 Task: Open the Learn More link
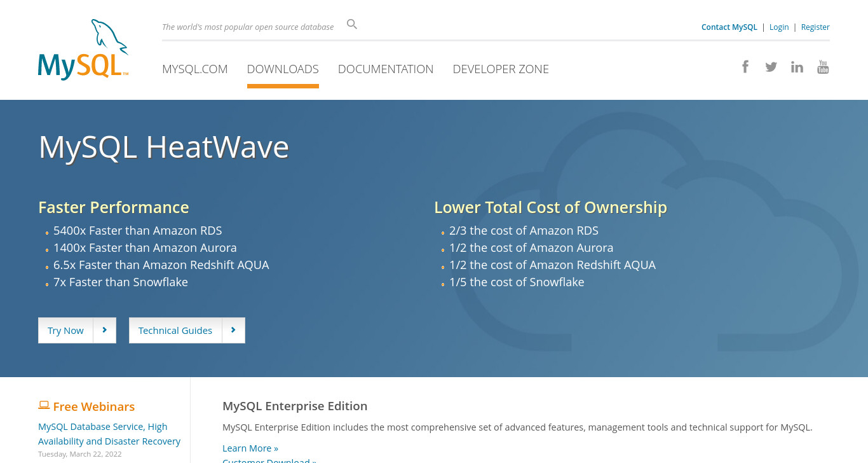tap(250, 448)
